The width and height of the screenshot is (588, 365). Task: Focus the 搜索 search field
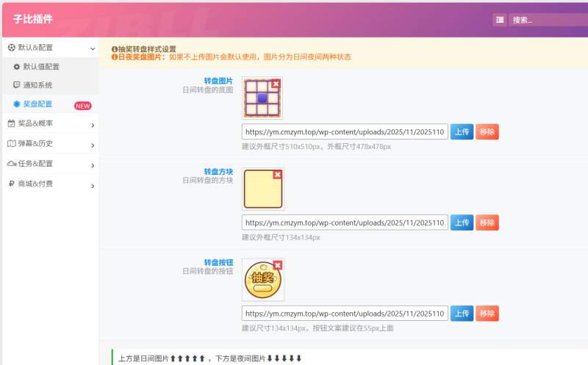[x=548, y=20]
